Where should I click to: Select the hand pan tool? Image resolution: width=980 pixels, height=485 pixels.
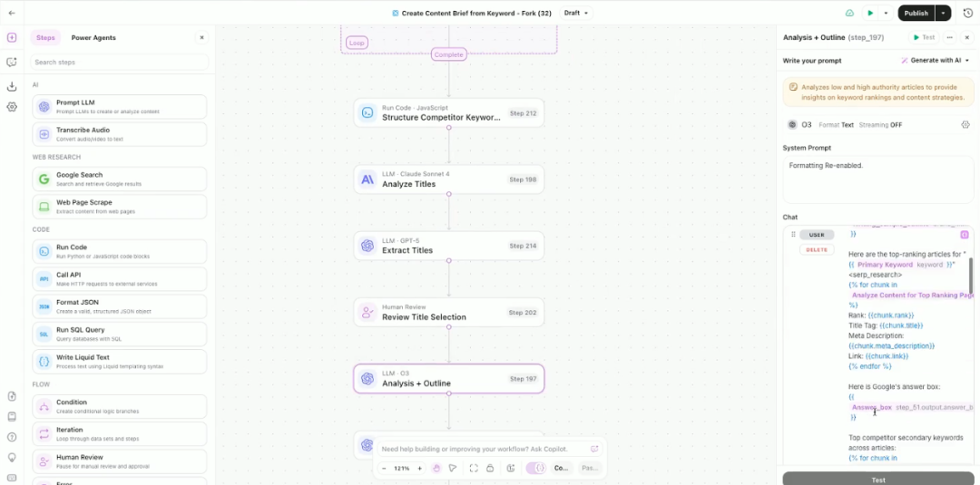click(437, 469)
